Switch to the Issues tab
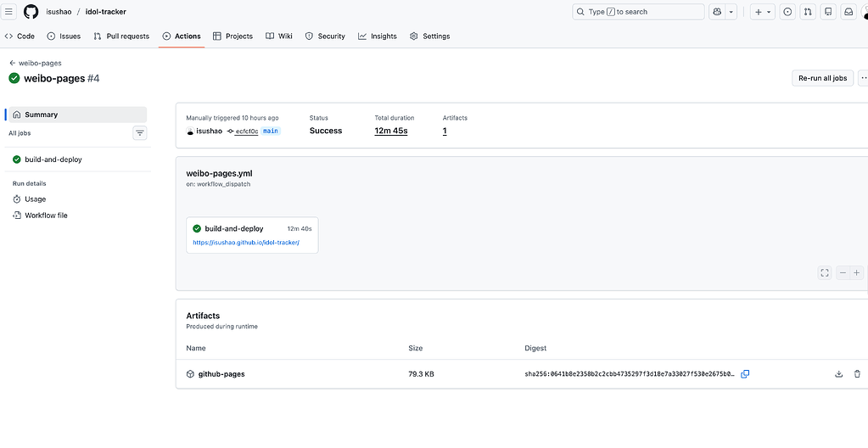This screenshot has width=868, height=448. tap(64, 36)
